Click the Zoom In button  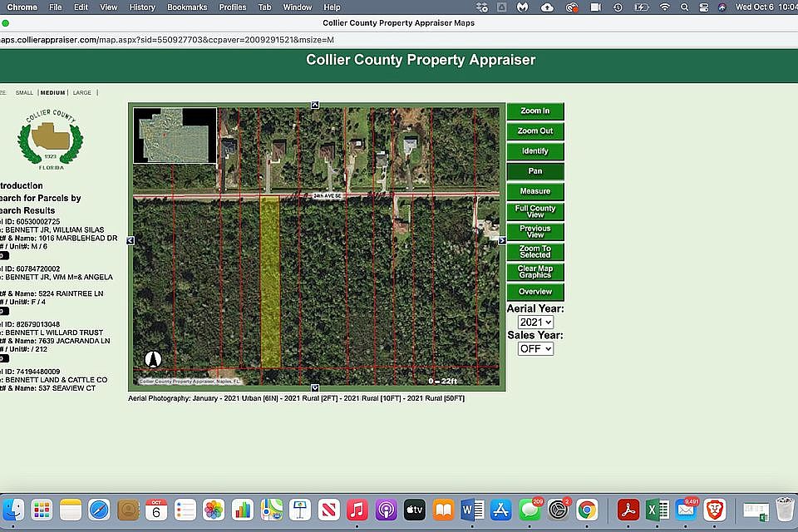click(534, 111)
